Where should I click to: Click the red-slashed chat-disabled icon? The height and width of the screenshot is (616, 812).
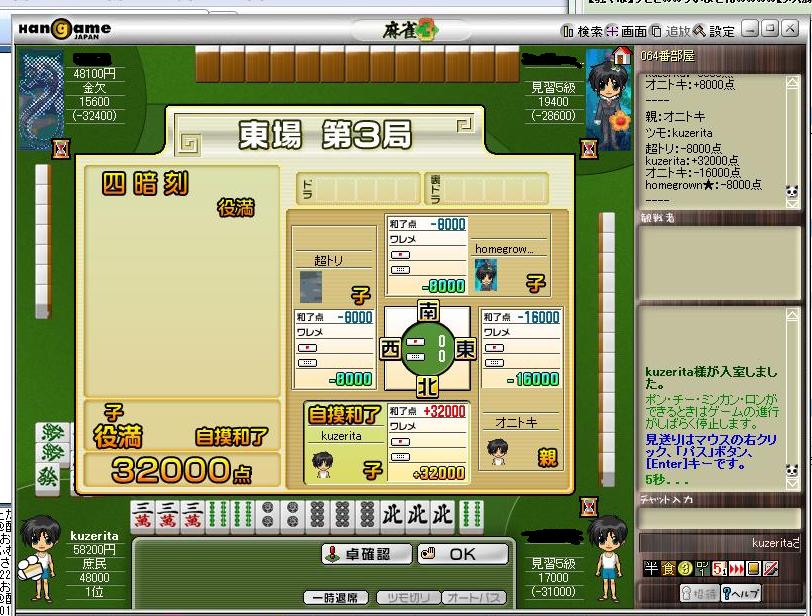click(771, 568)
